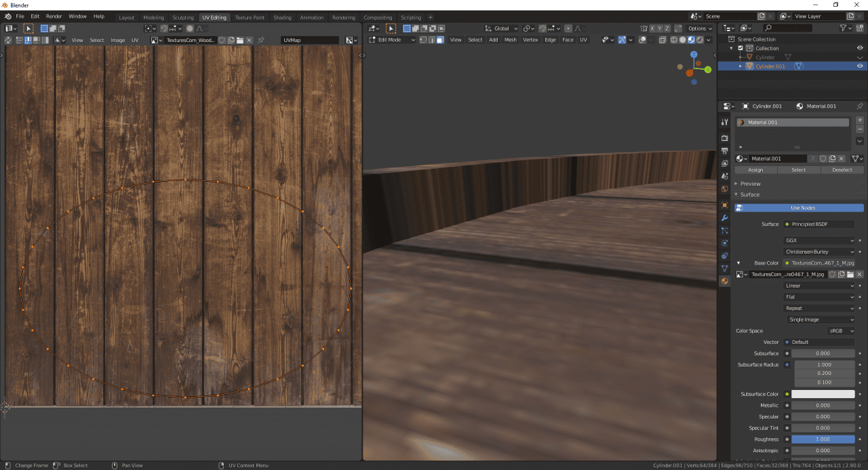Switch to Shading workspace tab

282,18
